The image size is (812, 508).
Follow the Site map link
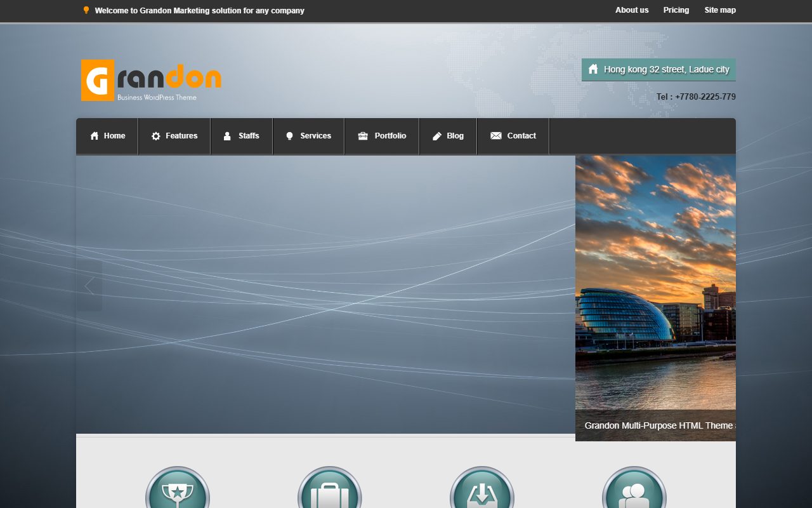pos(720,10)
